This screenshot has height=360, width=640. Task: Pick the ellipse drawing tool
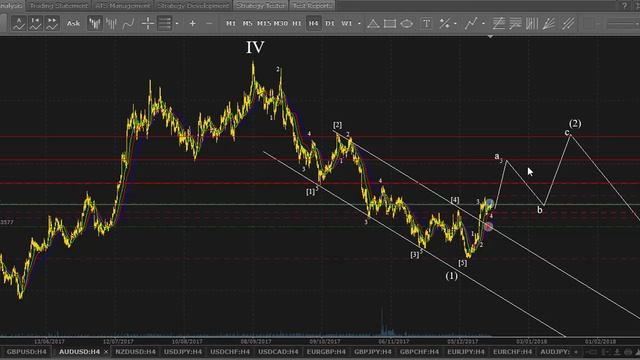pos(407,23)
